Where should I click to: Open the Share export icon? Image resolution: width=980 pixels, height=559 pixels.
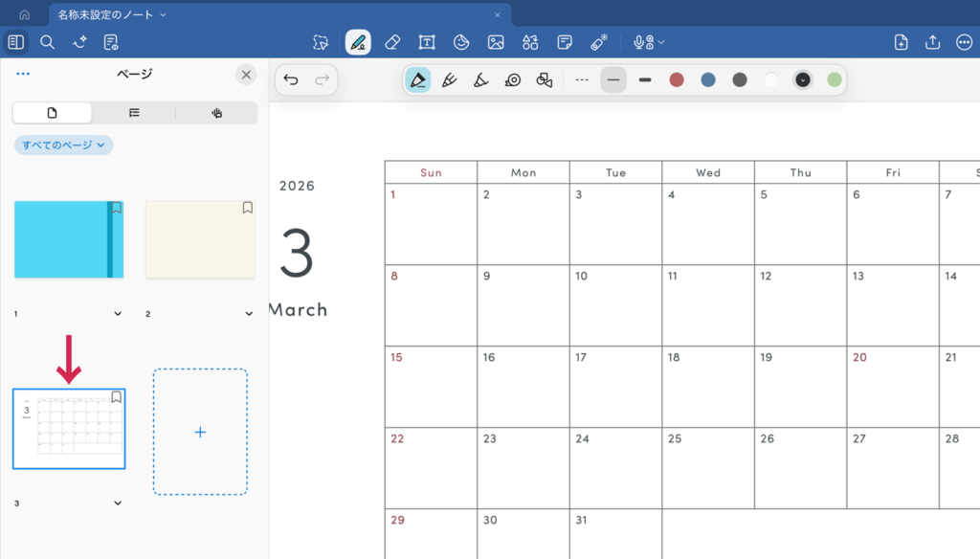932,42
